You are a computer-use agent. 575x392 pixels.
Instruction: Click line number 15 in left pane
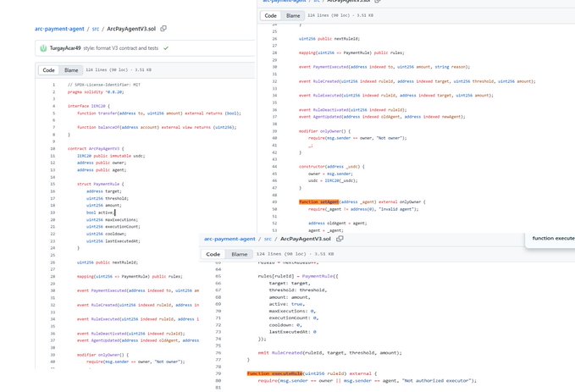tap(53, 184)
